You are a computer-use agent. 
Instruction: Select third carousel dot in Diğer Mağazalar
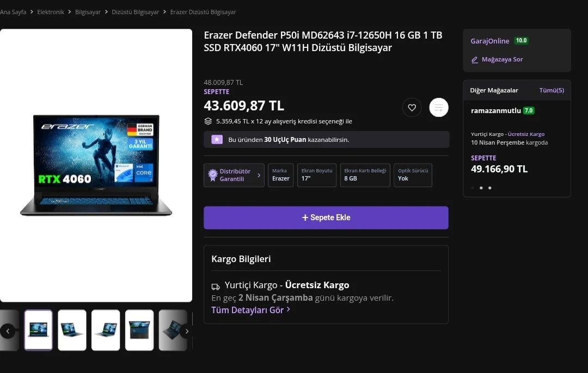coord(490,188)
